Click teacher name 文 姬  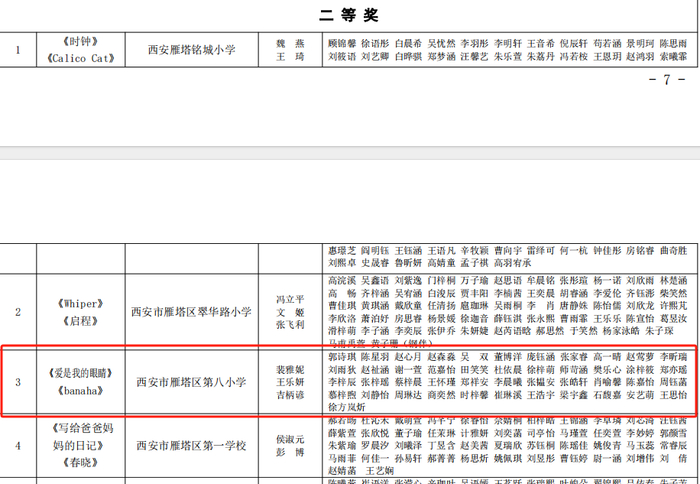[x=290, y=312]
